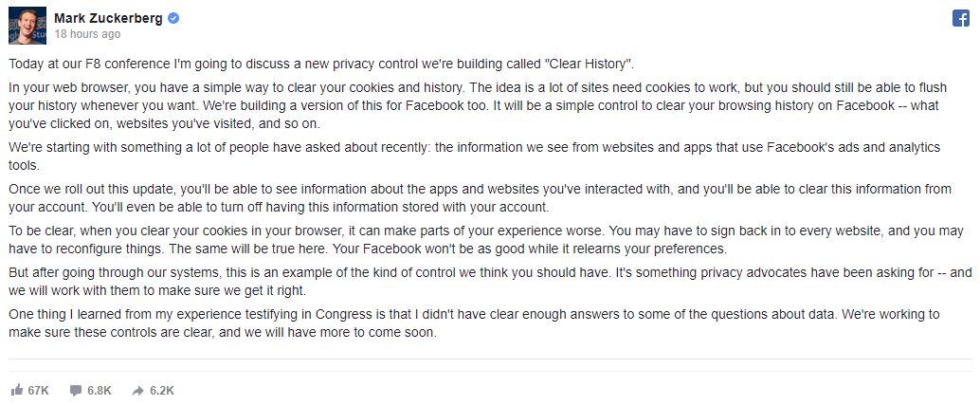Image resolution: width=980 pixels, height=406 pixels.
Task: Click the comment speech bubble icon
Action: 76,391
